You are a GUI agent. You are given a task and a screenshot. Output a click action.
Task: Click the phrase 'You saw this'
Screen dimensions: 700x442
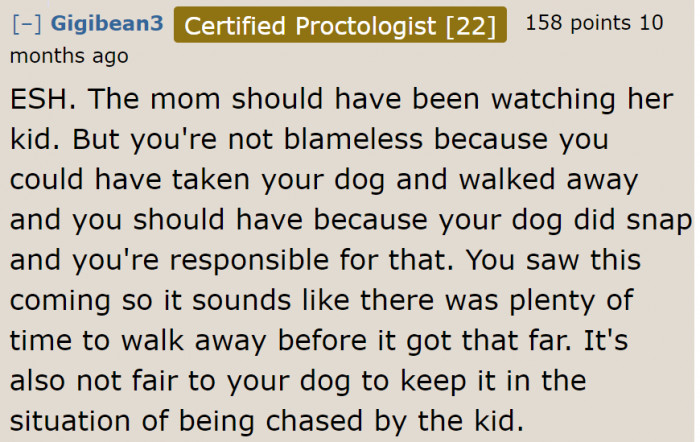click(554, 260)
